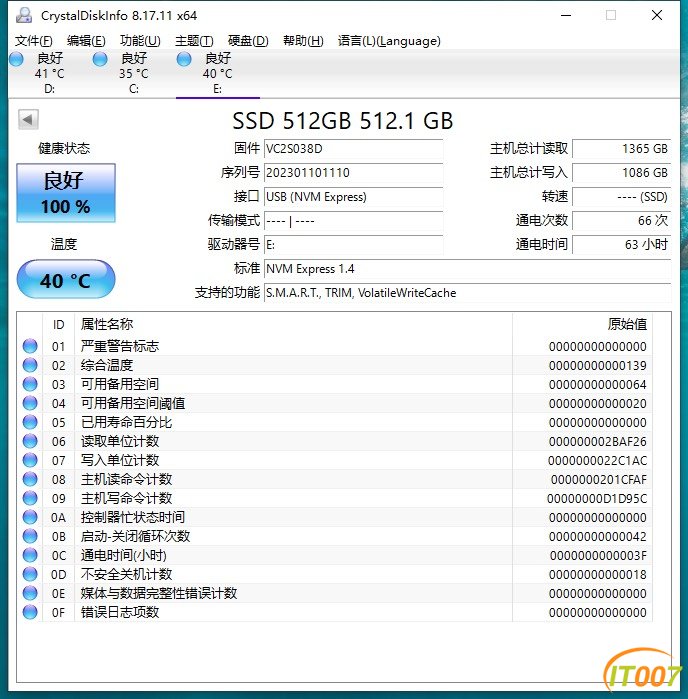Viewport: 688px width, 699px height.
Task: Click the SSD 512GB 512.1 GB model title
Action: [342, 120]
